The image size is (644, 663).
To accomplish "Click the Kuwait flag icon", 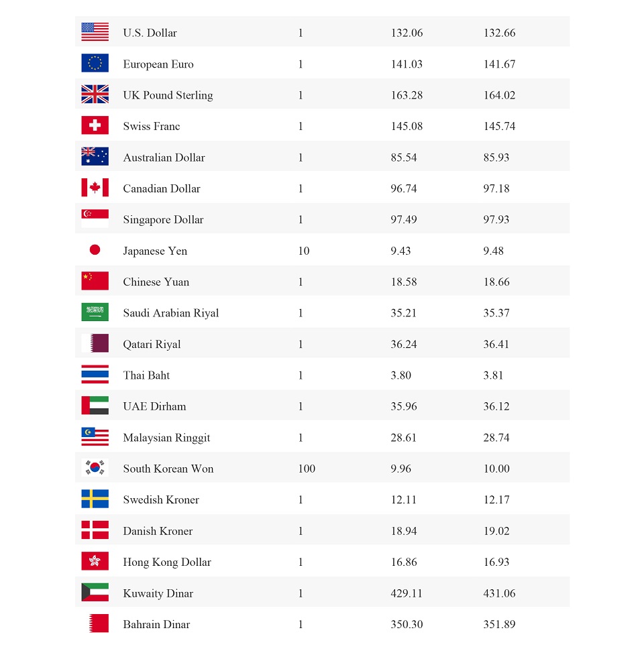I will [95, 592].
